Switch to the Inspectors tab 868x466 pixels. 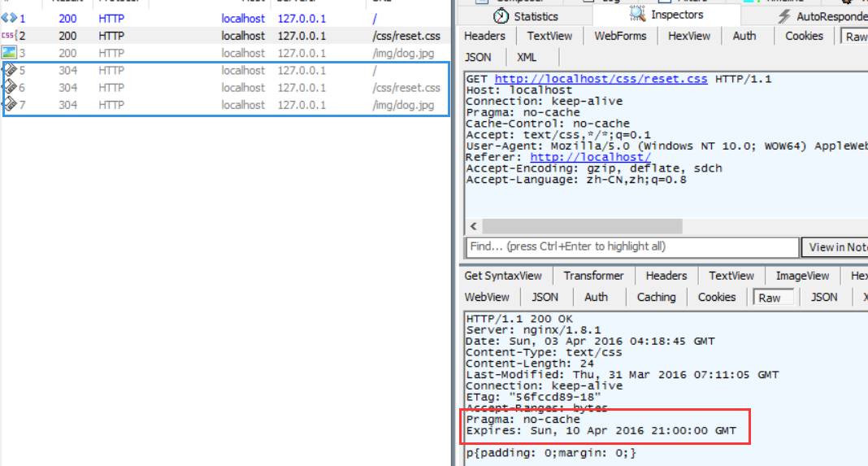666,15
